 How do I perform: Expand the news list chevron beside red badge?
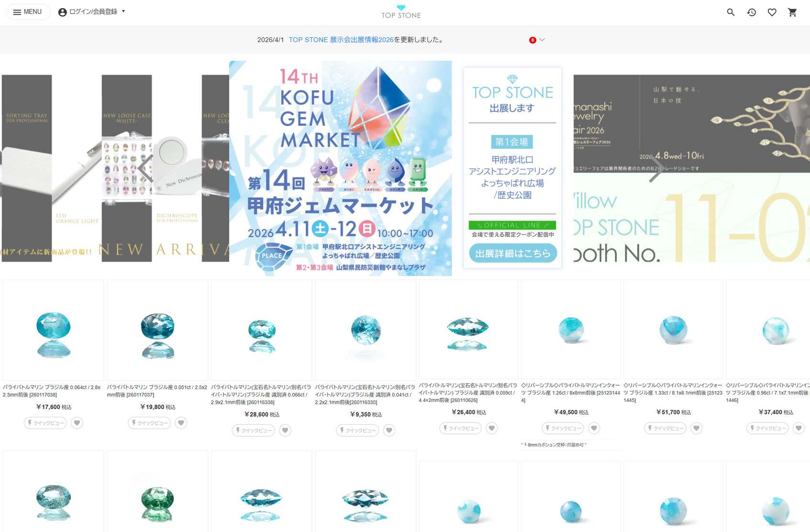(542, 40)
